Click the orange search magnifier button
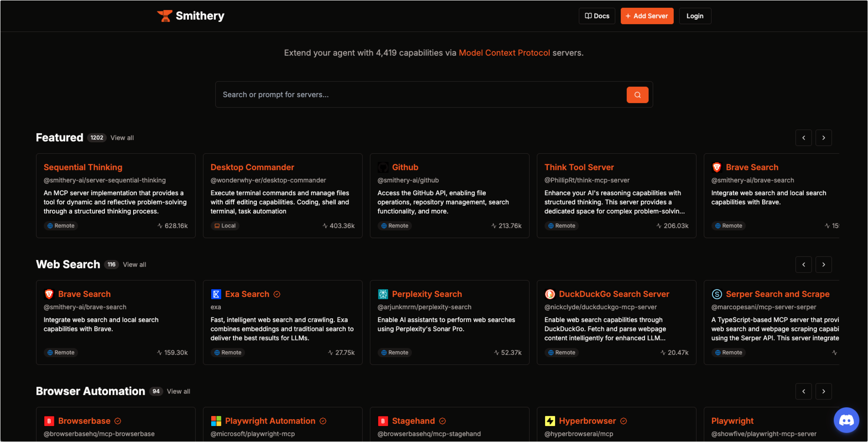 tap(637, 95)
